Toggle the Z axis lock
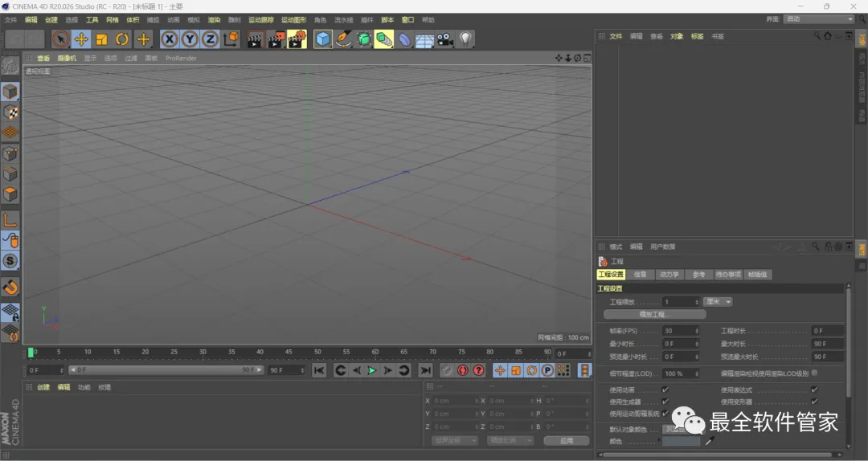Image resolution: width=868 pixels, height=461 pixels. 211,39
